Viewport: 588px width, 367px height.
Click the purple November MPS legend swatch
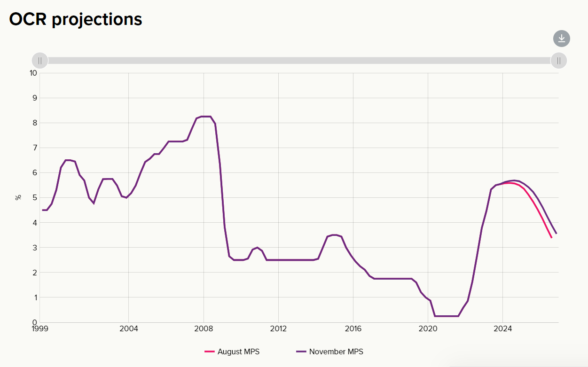(301, 351)
